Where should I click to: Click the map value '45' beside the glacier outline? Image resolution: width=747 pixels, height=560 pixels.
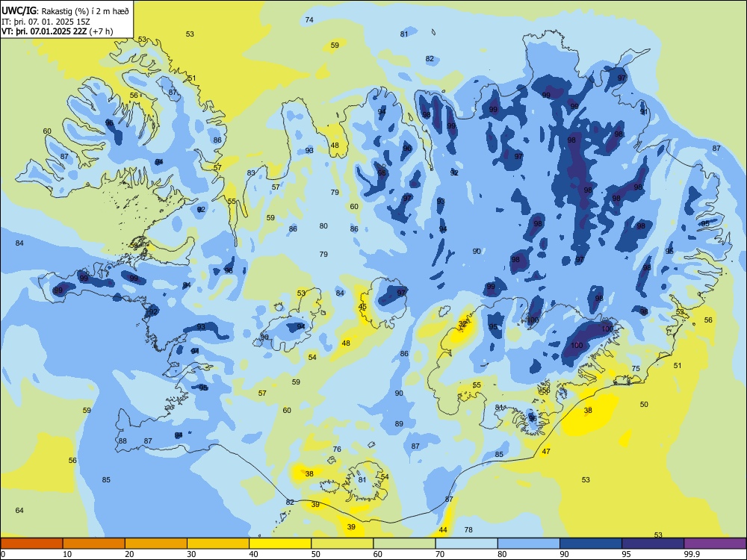[x=362, y=307]
